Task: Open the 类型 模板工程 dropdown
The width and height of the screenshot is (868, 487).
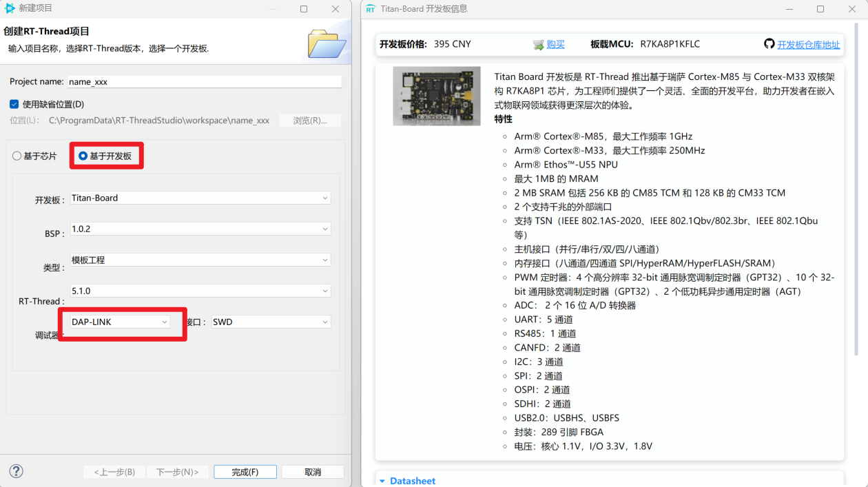Action: pos(200,260)
